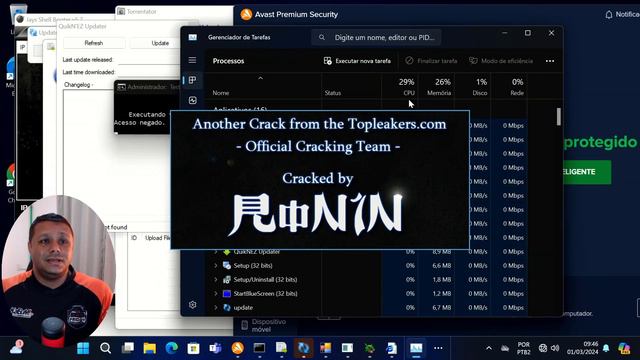640x360 pixels.
Task: Expand the StartBlueScreen (32 bits) process
Action: click(x=216, y=293)
